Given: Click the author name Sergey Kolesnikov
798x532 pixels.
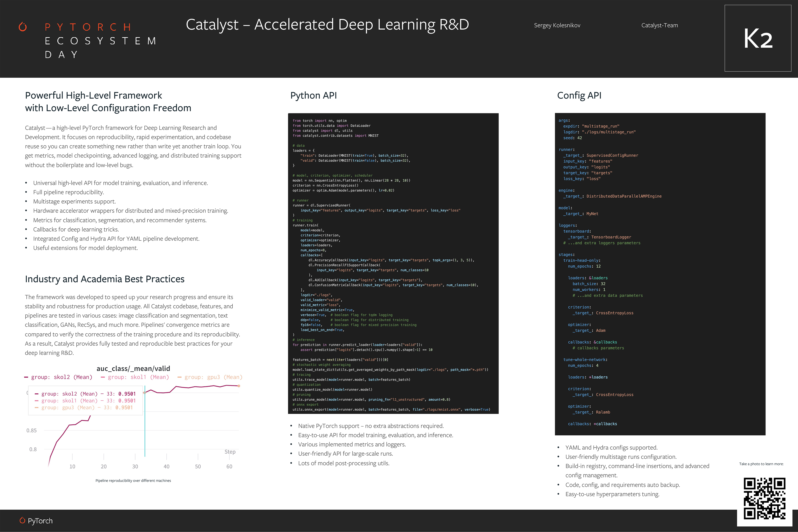Looking at the screenshot, I should (x=557, y=25).
